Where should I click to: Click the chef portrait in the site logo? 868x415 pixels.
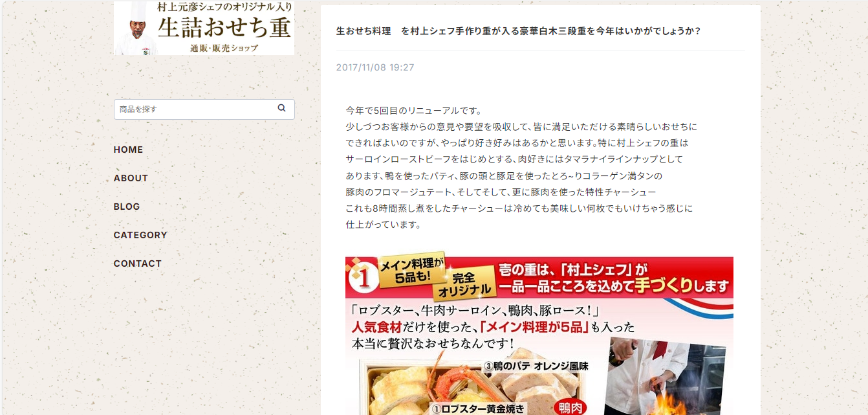137,28
